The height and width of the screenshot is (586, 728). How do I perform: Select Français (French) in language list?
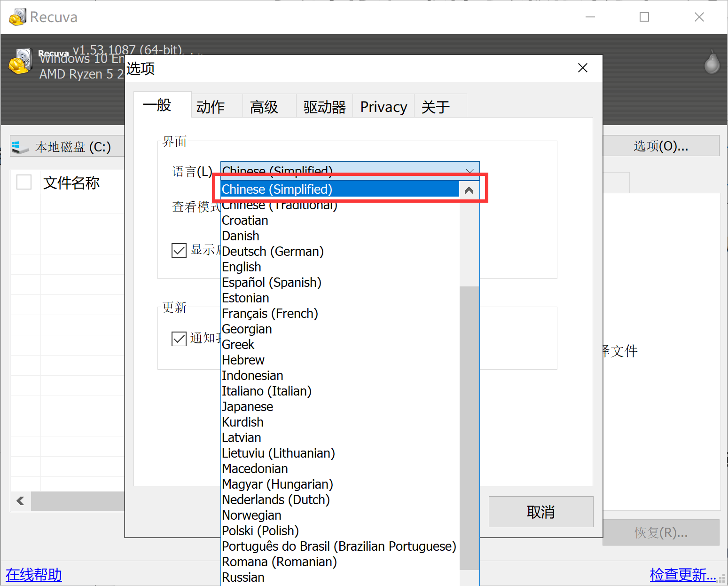(340, 313)
